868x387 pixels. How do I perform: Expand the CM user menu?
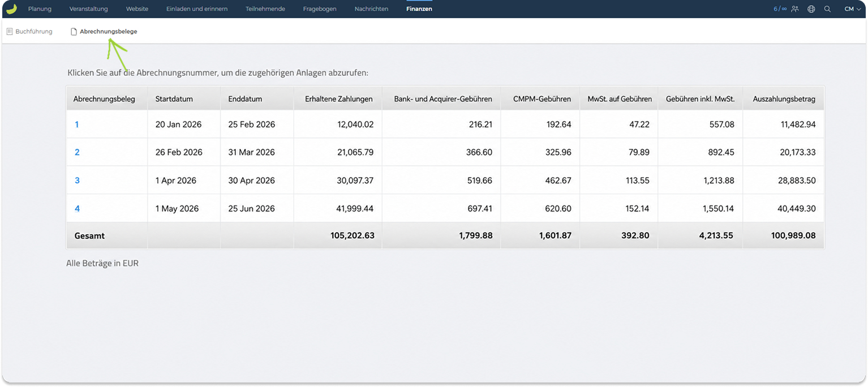852,9
